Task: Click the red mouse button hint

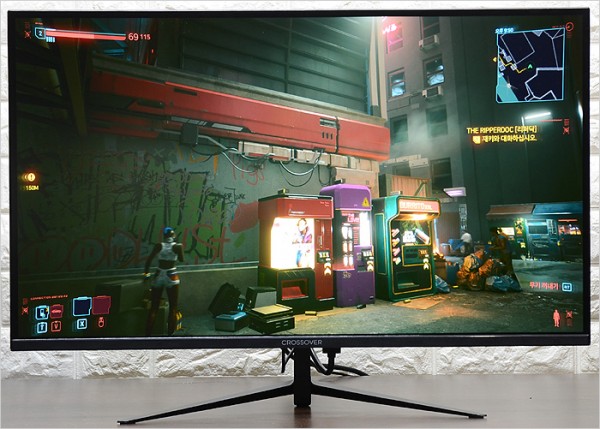Action: coord(101,322)
